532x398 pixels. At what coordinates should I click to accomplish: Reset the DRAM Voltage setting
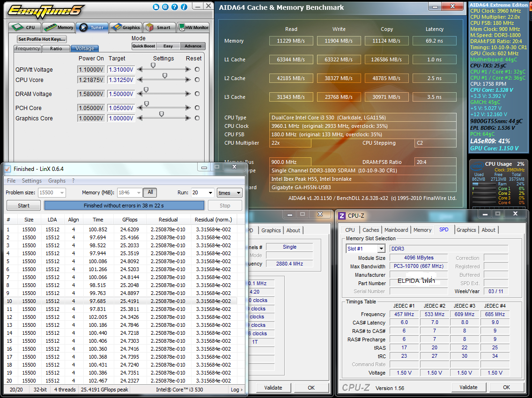click(x=197, y=94)
